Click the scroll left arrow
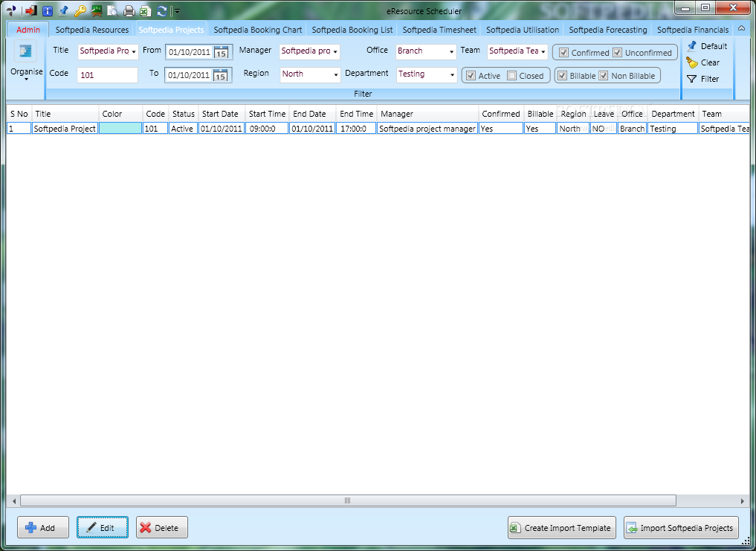Image resolution: width=756 pixels, height=551 pixels. click(x=14, y=501)
